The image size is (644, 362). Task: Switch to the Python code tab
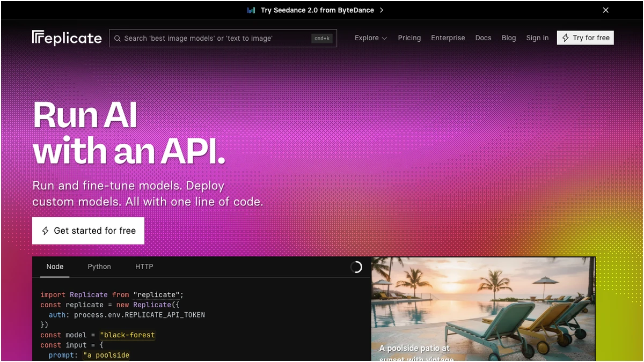tap(99, 267)
